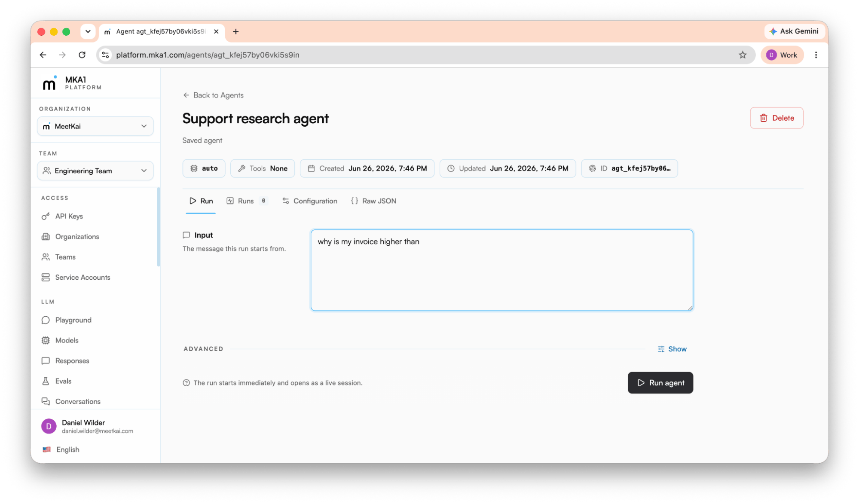Open the Engineering Team dropdown

(95, 171)
